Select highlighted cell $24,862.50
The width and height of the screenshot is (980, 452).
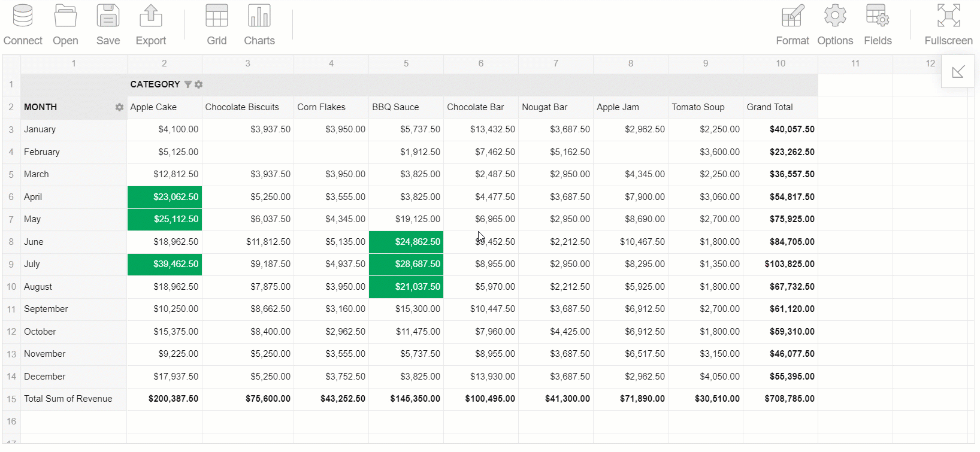click(406, 242)
